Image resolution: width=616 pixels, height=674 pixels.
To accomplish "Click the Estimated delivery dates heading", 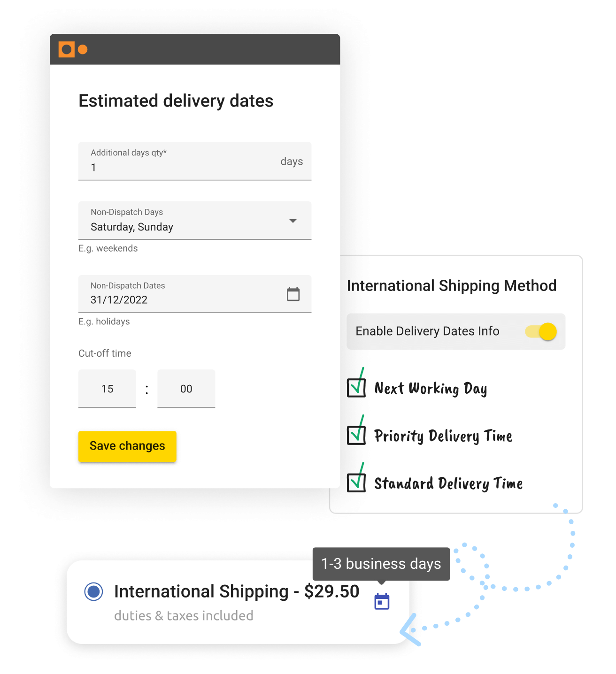I will (x=176, y=100).
